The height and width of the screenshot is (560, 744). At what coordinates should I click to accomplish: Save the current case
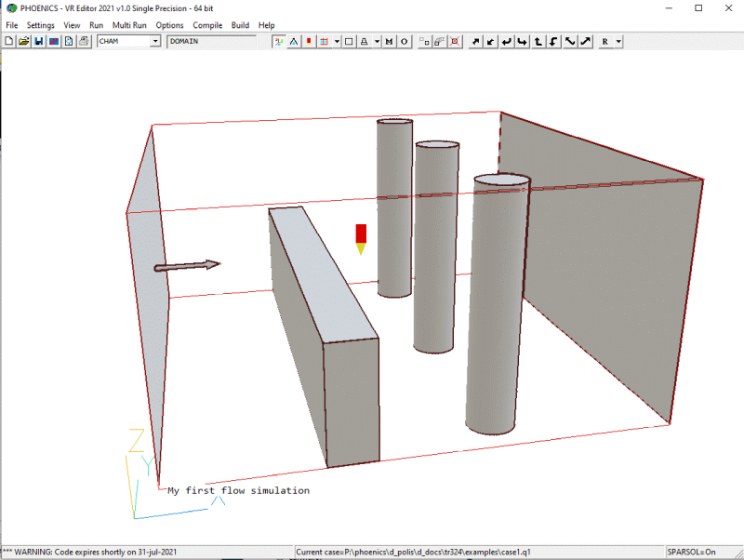coord(38,41)
